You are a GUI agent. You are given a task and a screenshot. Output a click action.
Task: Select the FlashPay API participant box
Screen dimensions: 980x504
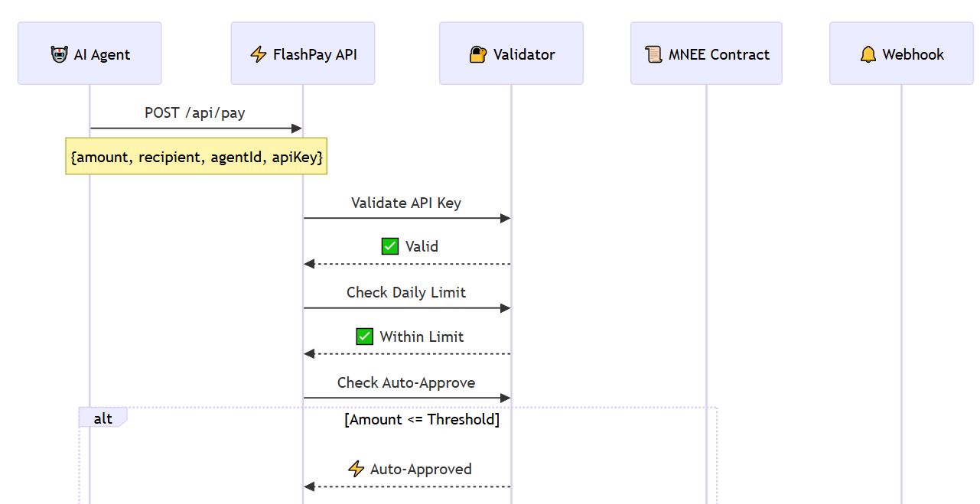tap(303, 53)
